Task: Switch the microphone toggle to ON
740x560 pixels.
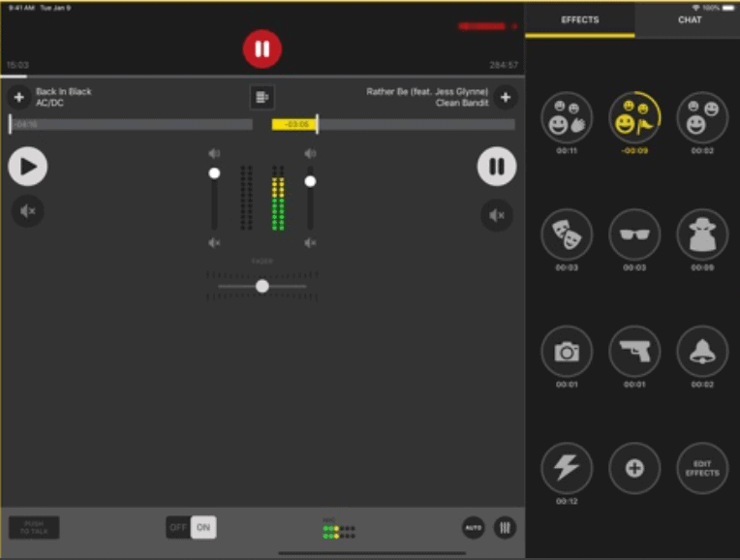Action: point(203,527)
